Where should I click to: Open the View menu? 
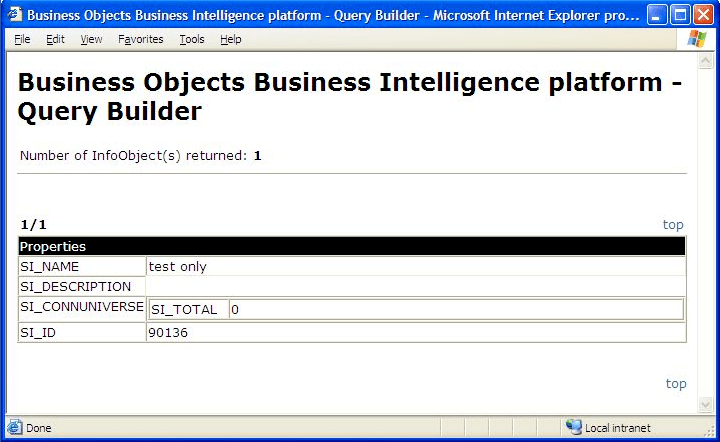point(91,39)
